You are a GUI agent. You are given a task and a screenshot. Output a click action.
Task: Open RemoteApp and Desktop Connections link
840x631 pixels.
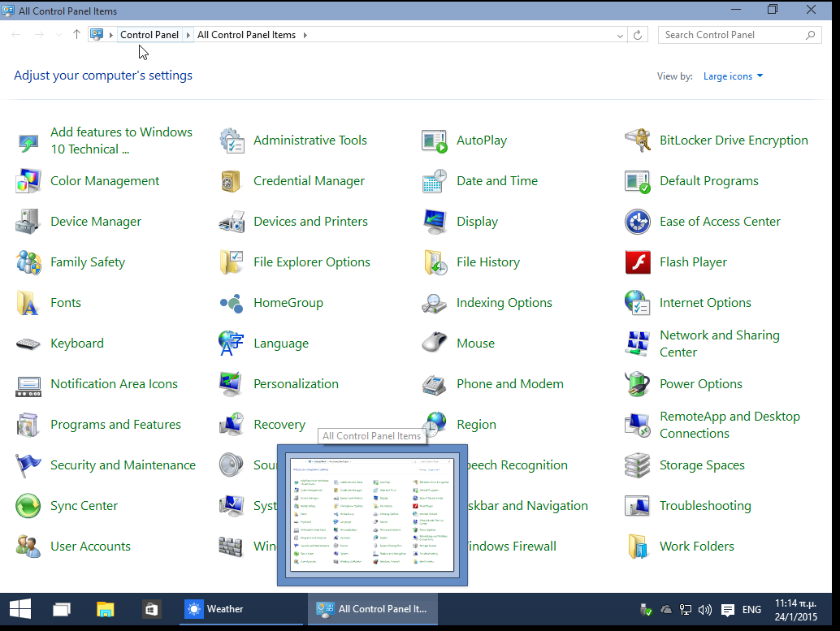coord(730,425)
